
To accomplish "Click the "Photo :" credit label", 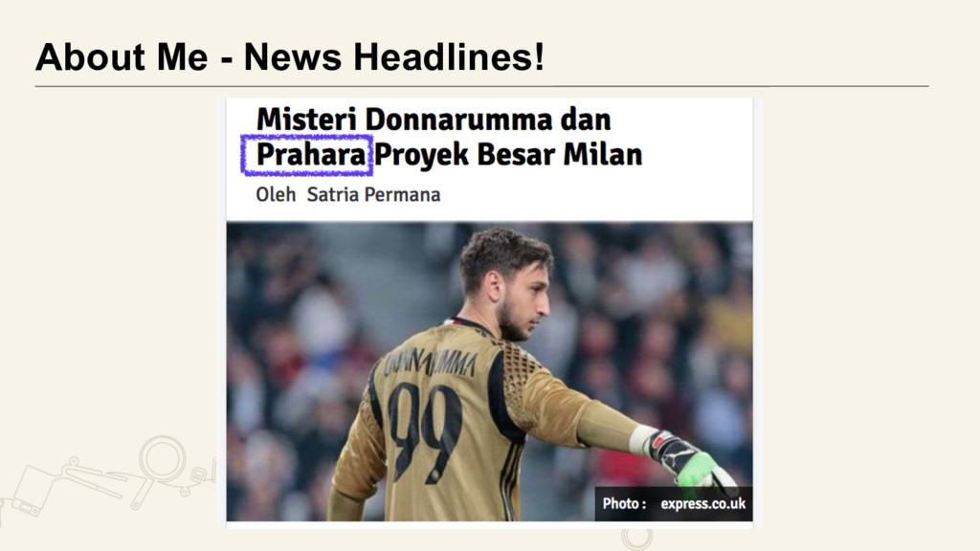I will (x=624, y=503).
